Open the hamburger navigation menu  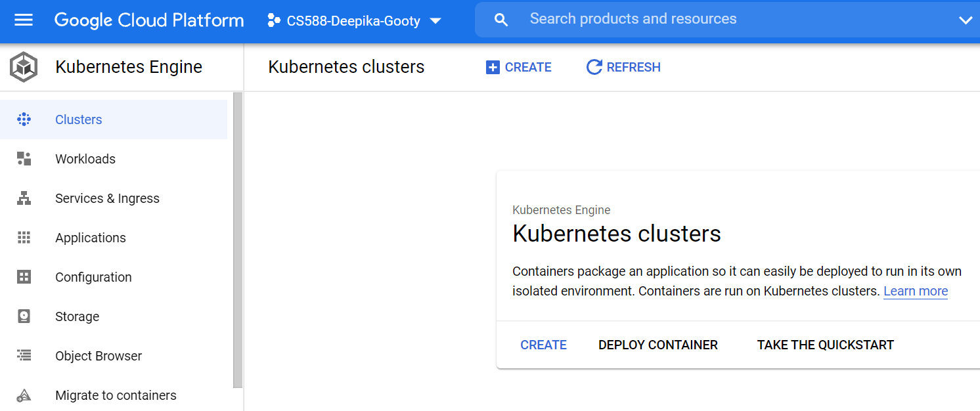pyautogui.click(x=24, y=20)
